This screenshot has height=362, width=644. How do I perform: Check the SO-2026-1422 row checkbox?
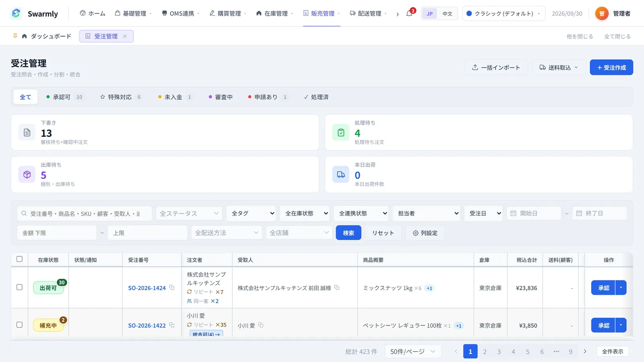pyautogui.click(x=19, y=325)
